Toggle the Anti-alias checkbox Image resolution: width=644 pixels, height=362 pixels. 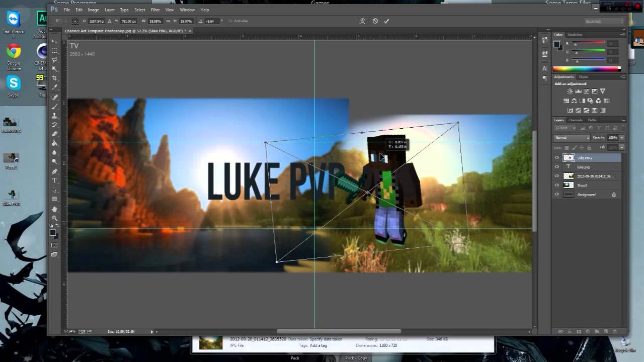(230, 21)
